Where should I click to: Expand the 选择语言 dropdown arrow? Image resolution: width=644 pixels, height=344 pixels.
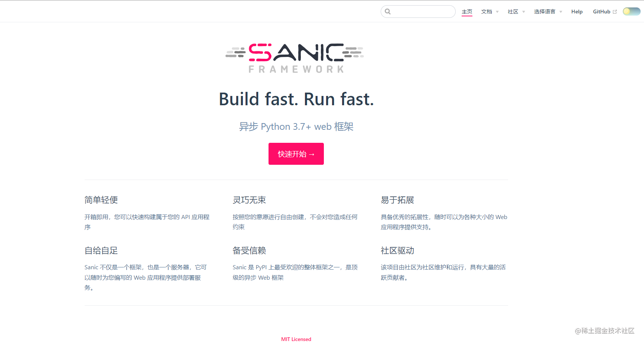pyautogui.click(x=561, y=12)
